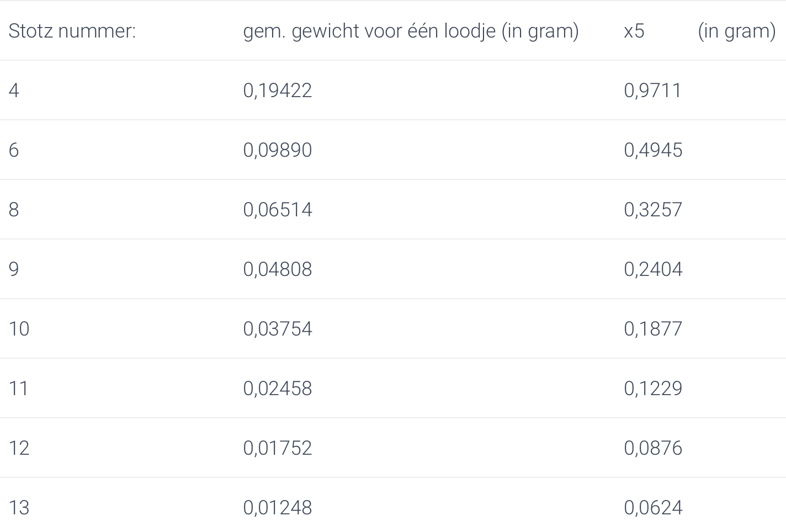Select weight value 0,19422

click(278, 91)
